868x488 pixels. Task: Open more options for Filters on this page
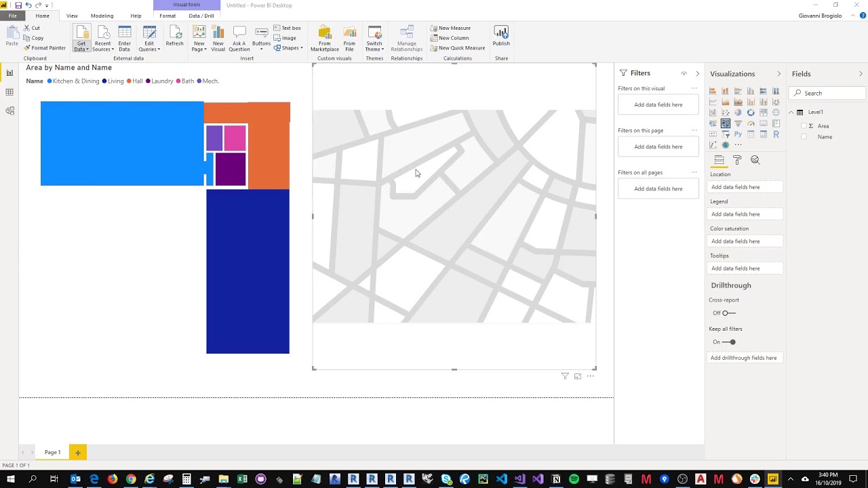694,130
